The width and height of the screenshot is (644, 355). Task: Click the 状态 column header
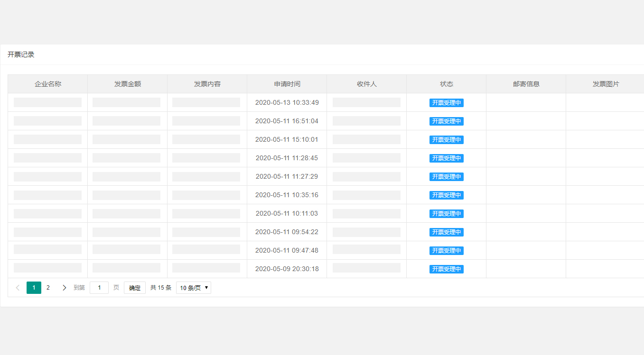pos(447,84)
